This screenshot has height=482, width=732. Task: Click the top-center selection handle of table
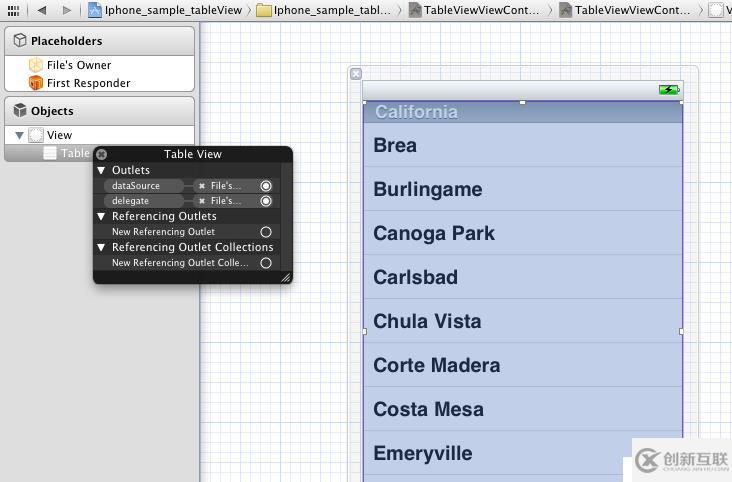tap(522, 102)
